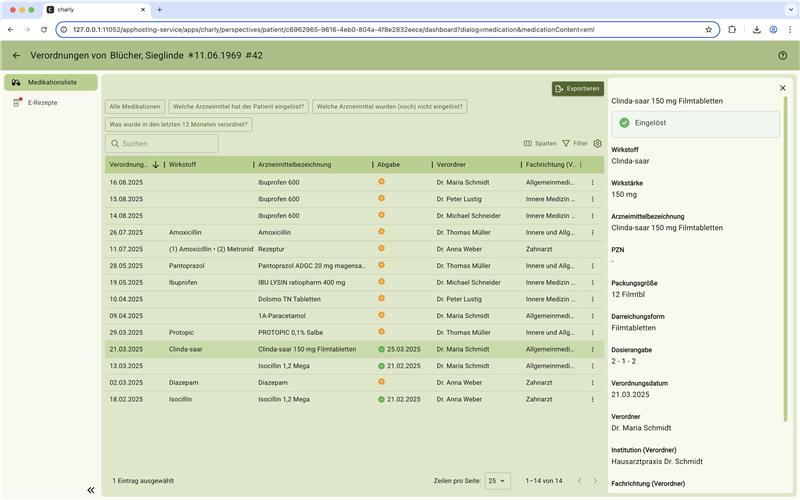The width and height of the screenshot is (800, 500).
Task: Open the browser extensions icon
Action: pyautogui.click(x=732, y=30)
